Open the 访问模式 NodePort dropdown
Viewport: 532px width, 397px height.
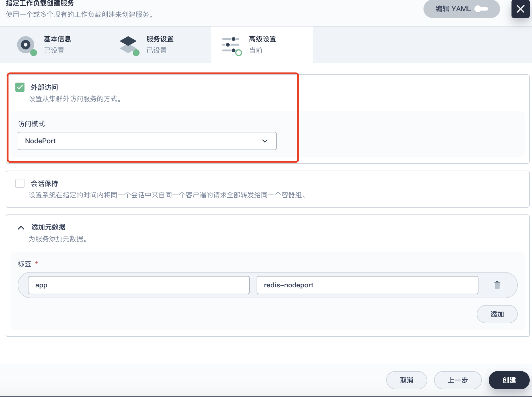tap(147, 141)
